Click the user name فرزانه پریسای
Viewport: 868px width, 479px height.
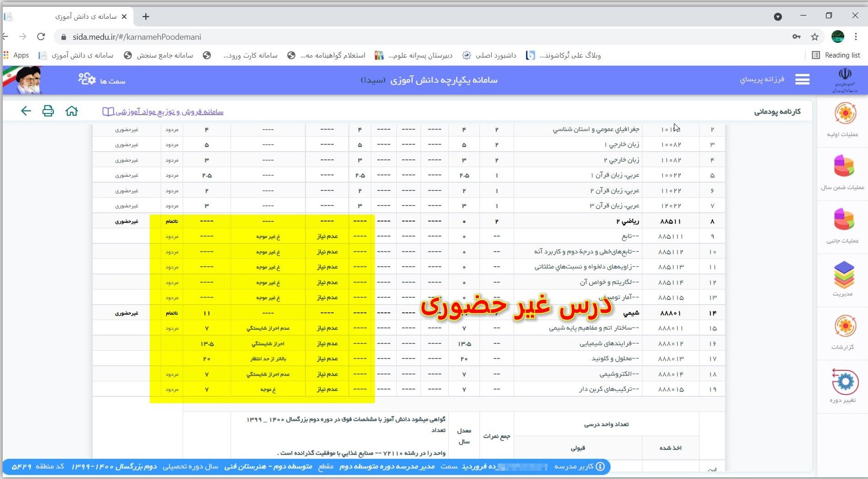(x=762, y=79)
